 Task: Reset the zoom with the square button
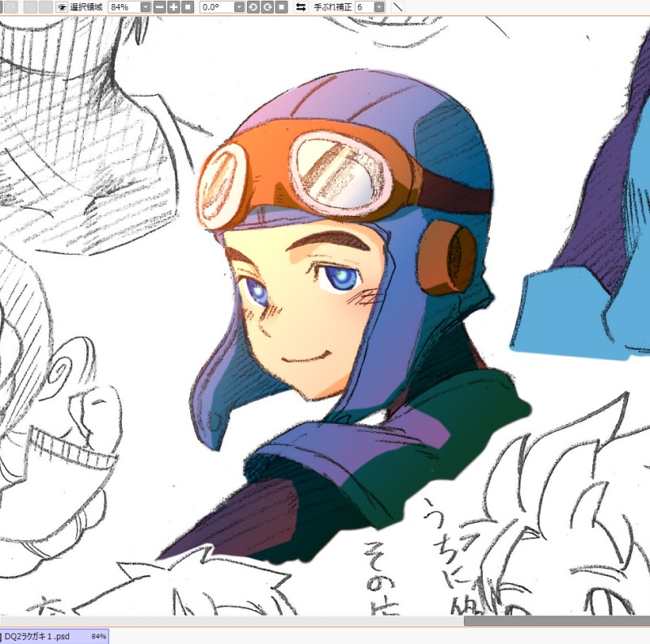click(x=188, y=7)
